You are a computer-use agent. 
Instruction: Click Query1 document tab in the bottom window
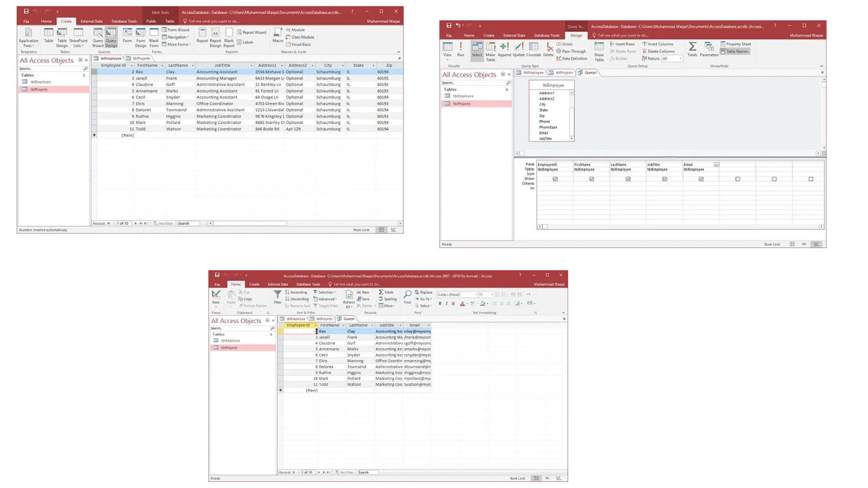346,319
